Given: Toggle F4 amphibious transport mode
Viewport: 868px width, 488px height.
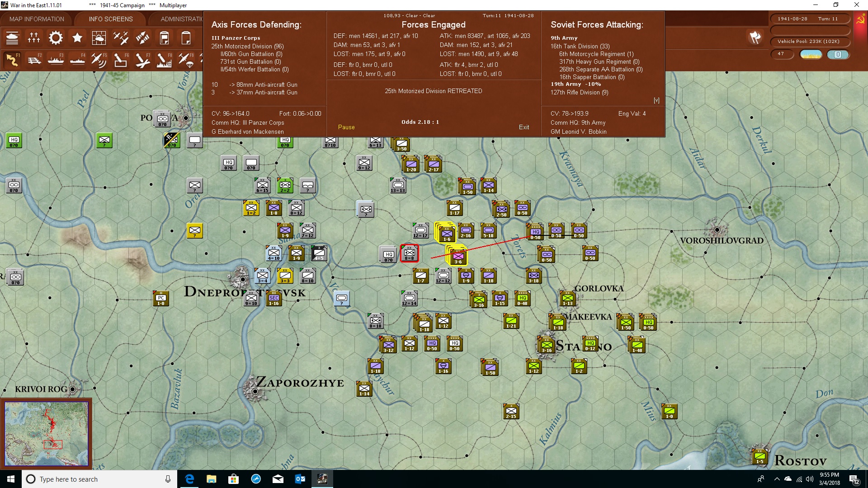Looking at the screenshot, I should pos(77,60).
